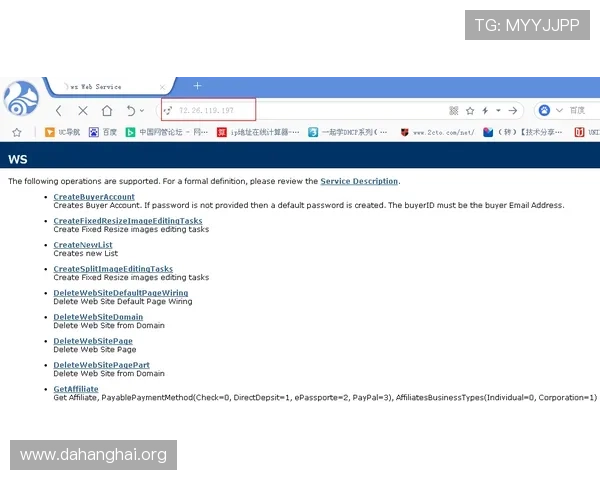Click the lightning speed mode icon
600x480 pixels.
[485, 110]
